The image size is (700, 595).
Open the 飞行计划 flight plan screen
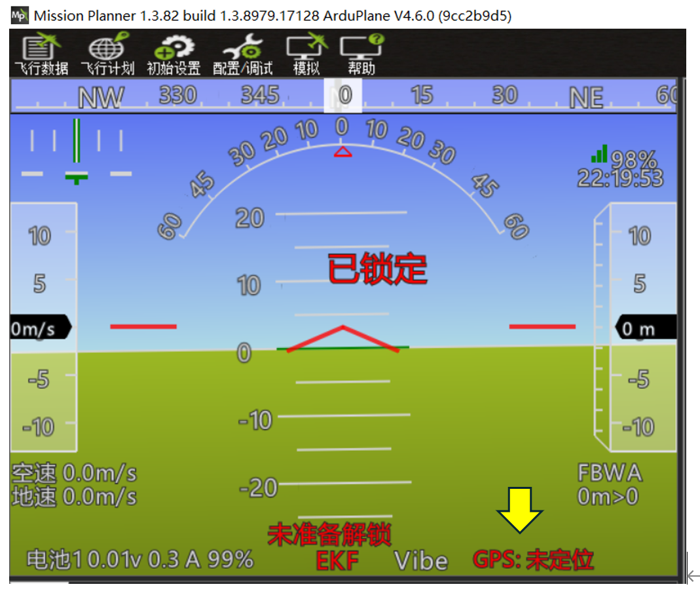[107, 55]
